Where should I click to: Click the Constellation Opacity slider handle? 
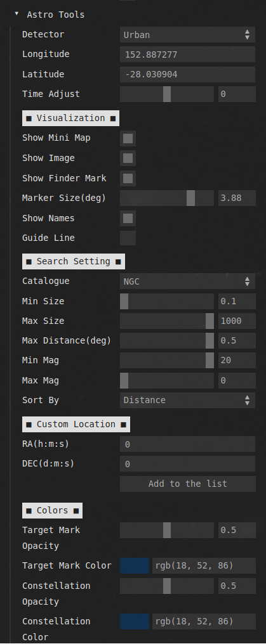167,586
